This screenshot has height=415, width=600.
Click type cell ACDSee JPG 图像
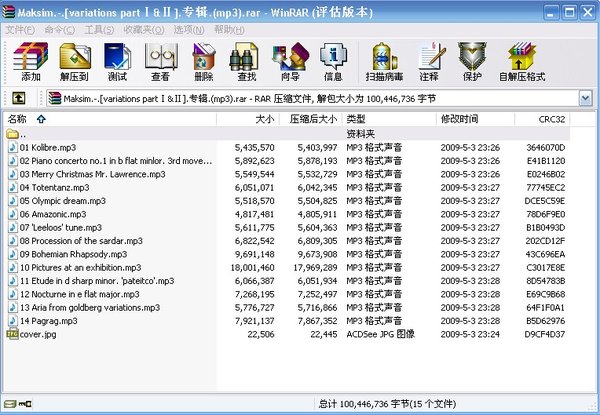[380, 334]
